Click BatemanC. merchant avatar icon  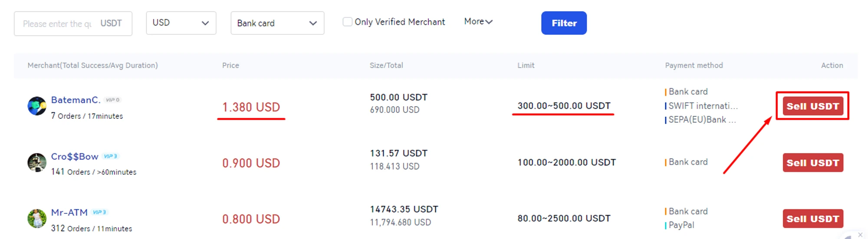pyautogui.click(x=37, y=106)
